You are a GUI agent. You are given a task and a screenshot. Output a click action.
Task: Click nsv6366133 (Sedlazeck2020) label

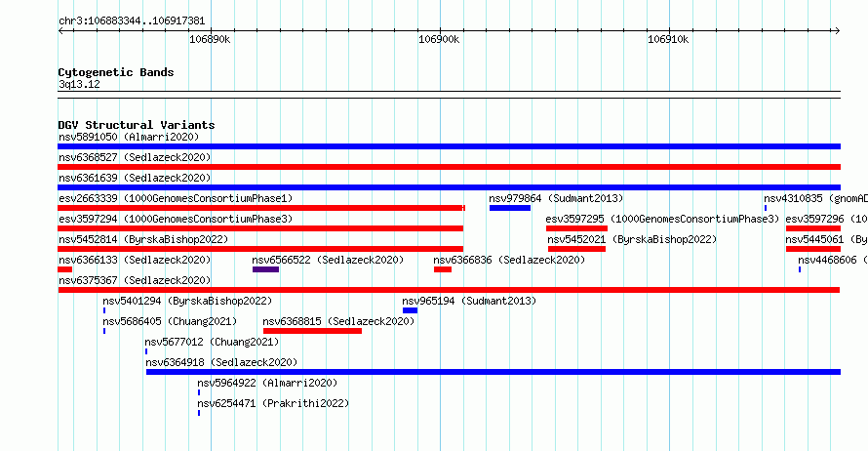pyautogui.click(x=135, y=260)
